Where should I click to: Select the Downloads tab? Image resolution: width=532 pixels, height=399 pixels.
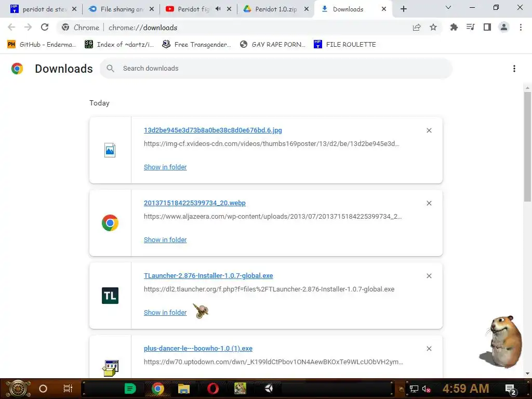click(348, 9)
